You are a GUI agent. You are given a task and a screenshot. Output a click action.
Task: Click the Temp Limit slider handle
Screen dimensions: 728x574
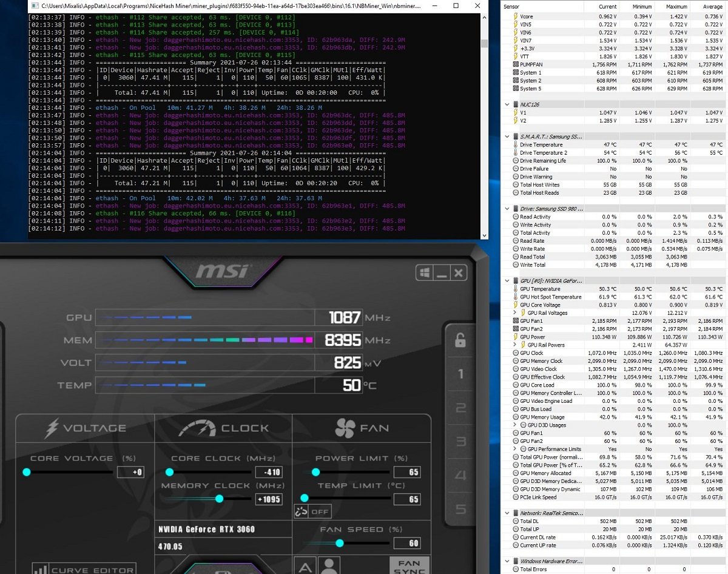click(305, 498)
